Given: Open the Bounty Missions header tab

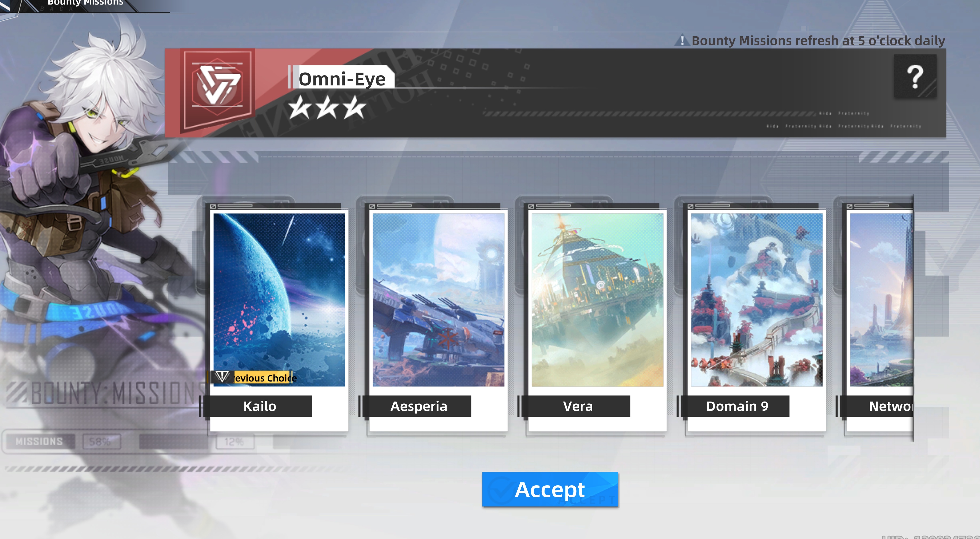Looking at the screenshot, I should point(85,3).
